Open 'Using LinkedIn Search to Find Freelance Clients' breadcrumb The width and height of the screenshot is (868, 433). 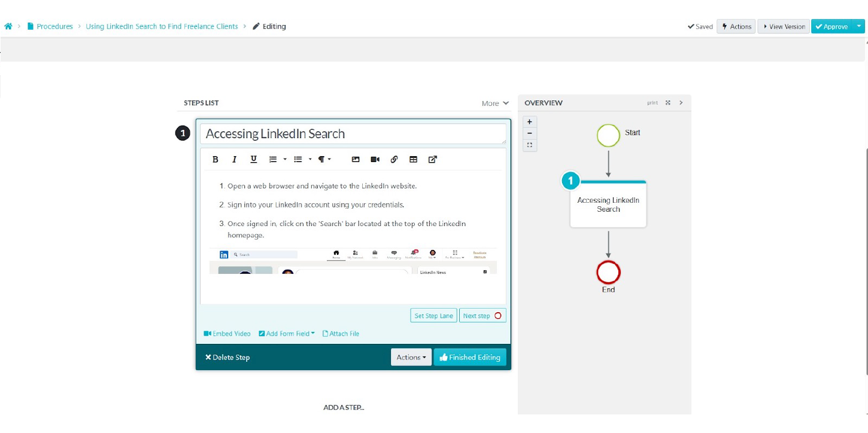click(x=162, y=26)
